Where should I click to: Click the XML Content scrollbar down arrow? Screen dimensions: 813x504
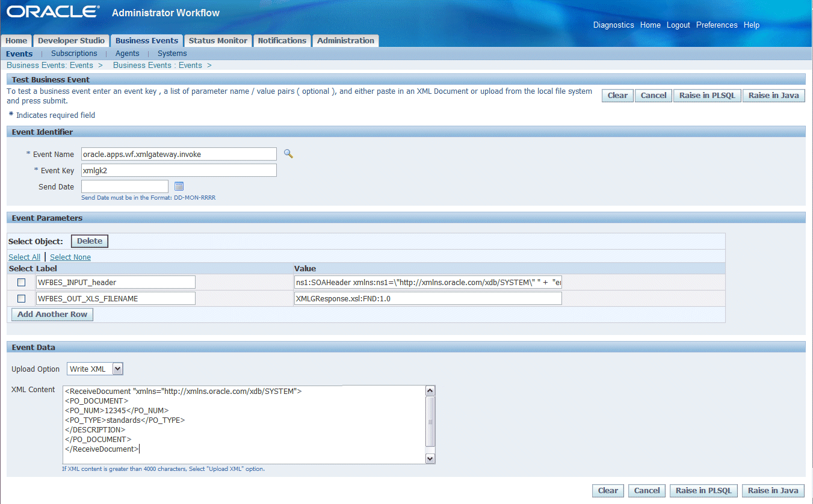pyautogui.click(x=430, y=458)
